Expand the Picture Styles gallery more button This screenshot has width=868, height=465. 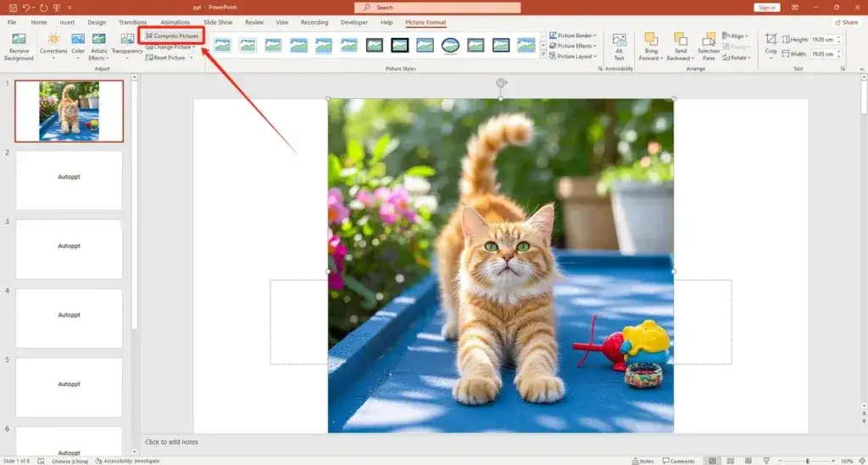(543, 55)
